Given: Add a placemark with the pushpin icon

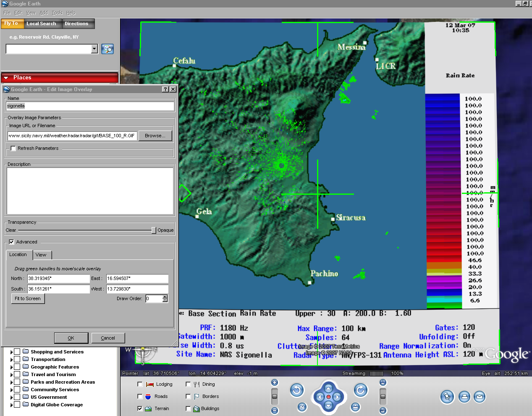Looking at the screenshot, I should click(447, 396).
